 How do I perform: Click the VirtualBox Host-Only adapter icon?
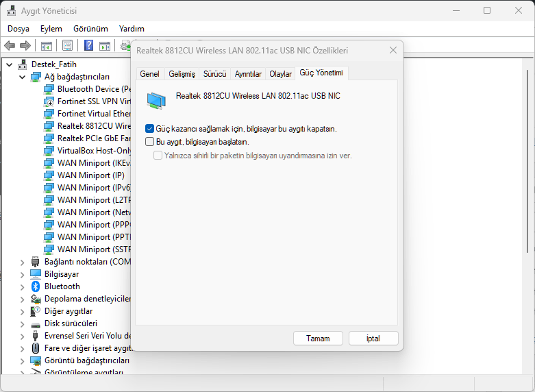(49, 151)
